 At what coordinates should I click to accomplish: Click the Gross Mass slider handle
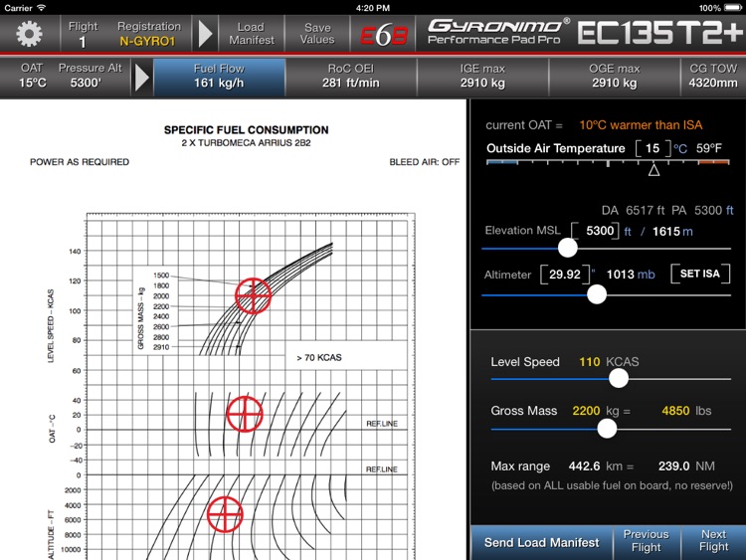tap(607, 429)
